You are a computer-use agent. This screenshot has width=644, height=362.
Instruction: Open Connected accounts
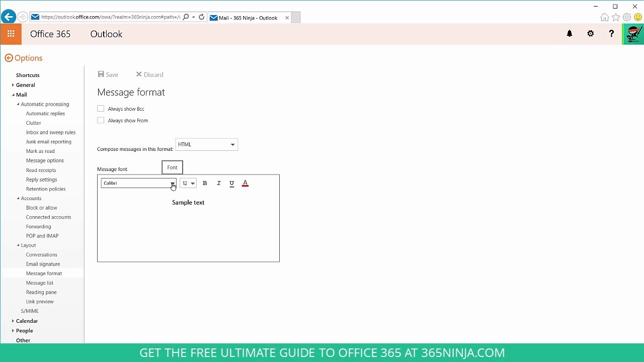[x=48, y=217]
